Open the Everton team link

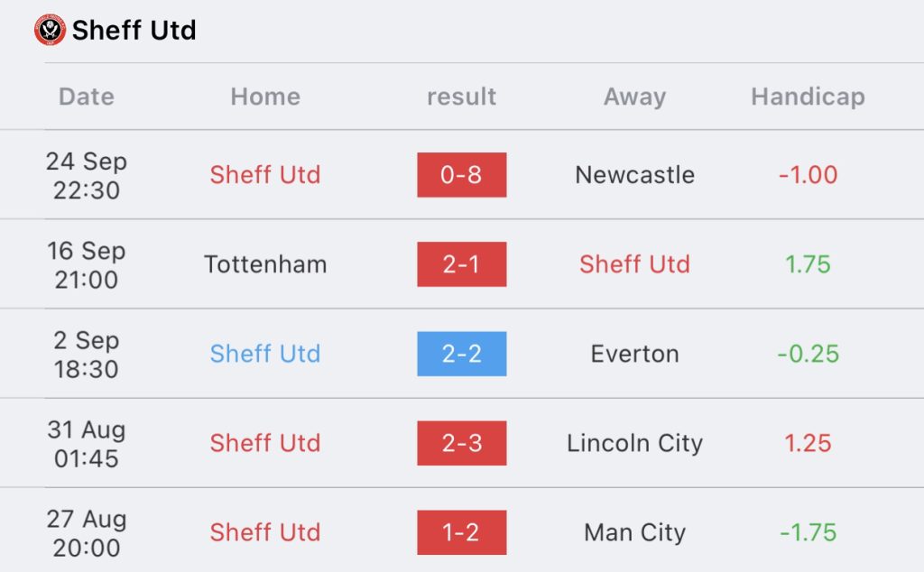(634, 354)
